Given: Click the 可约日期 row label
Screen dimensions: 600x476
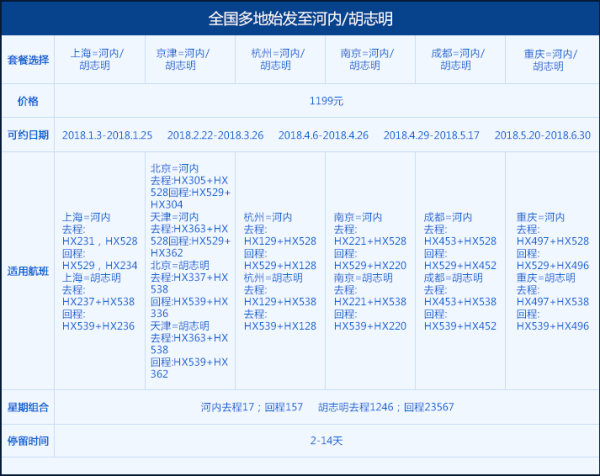Looking at the screenshot, I should pyautogui.click(x=28, y=135).
